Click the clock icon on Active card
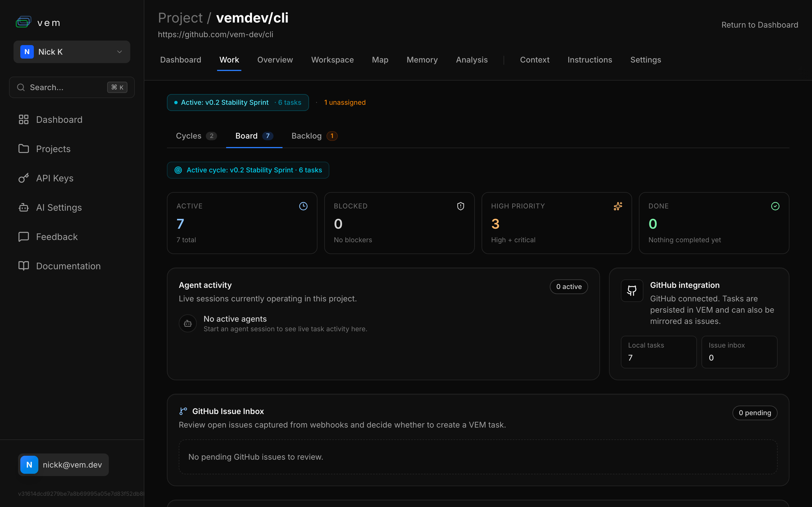The image size is (812, 507). point(303,206)
